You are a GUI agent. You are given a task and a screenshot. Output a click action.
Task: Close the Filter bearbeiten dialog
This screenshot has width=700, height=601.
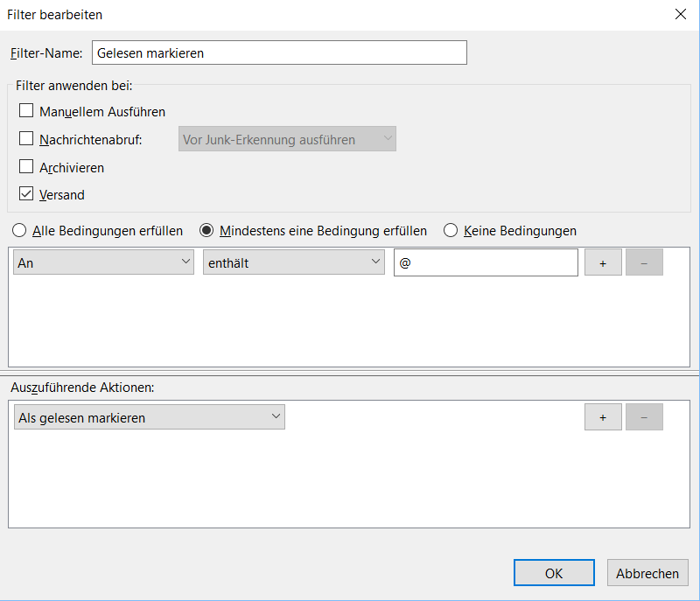tap(680, 15)
